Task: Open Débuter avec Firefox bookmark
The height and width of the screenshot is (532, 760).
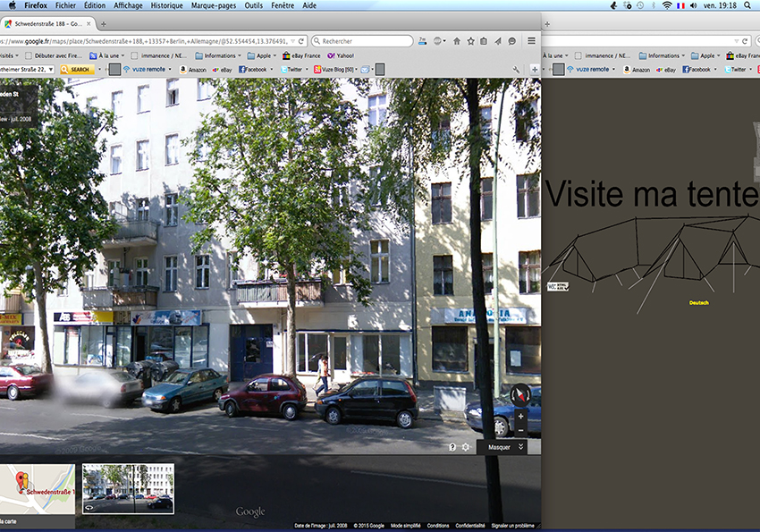Action: (x=54, y=55)
